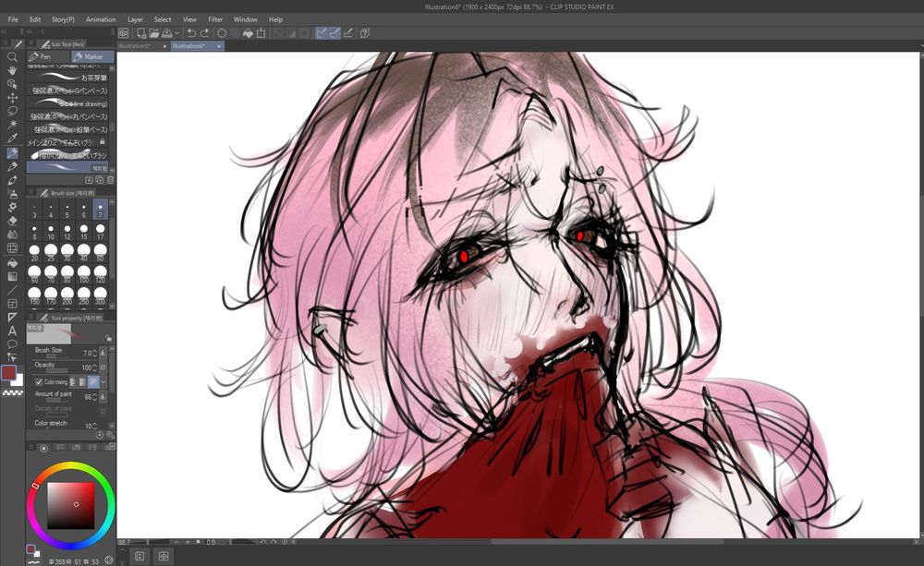Click the Save icon in command bar
The image size is (924, 566).
tap(166, 33)
